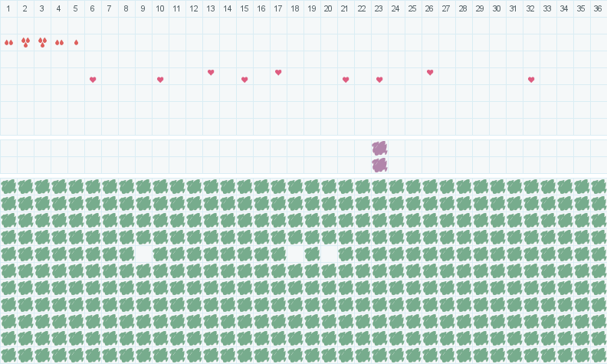Screen dimensions: 607x364
Task: Click the heart icon on day 6
Action: tap(93, 80)
